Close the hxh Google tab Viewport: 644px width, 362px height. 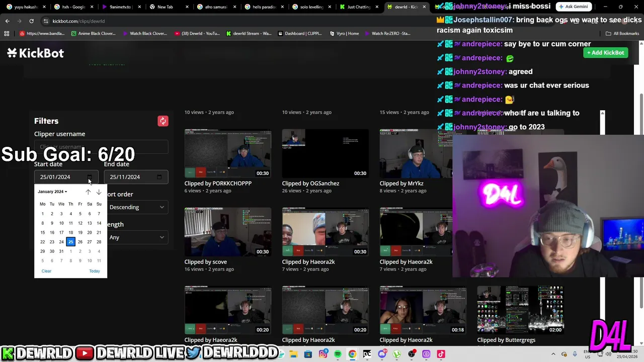92,7
